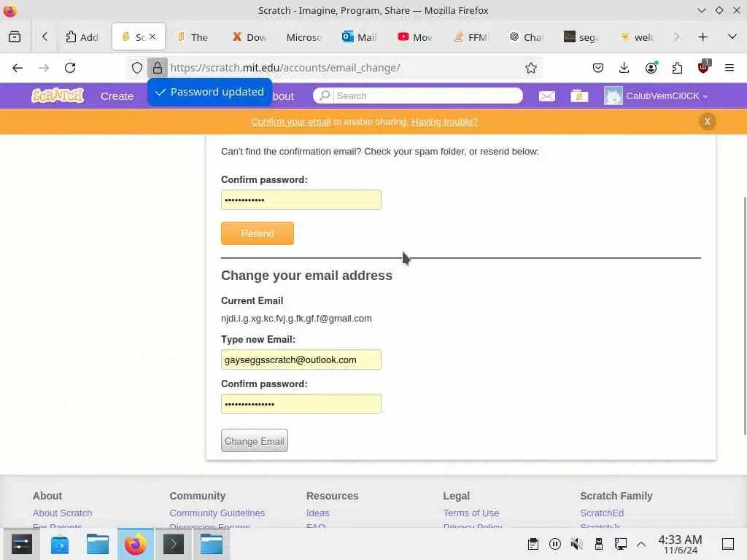Click the taskbar clock showing 4:33 AM
This screenshot has height=560, width=747.
pyautogui.click(x=680, y=544)
